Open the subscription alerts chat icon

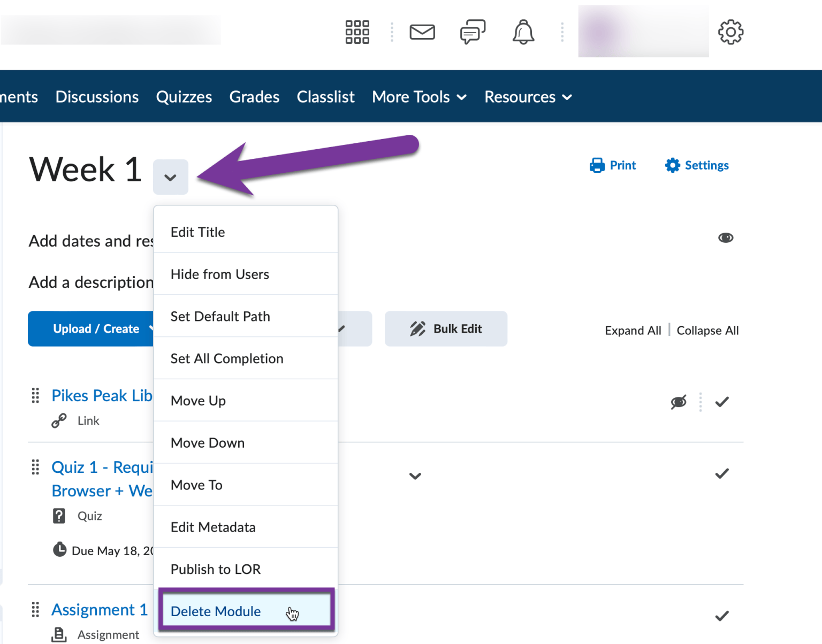(x=473, y=32)
